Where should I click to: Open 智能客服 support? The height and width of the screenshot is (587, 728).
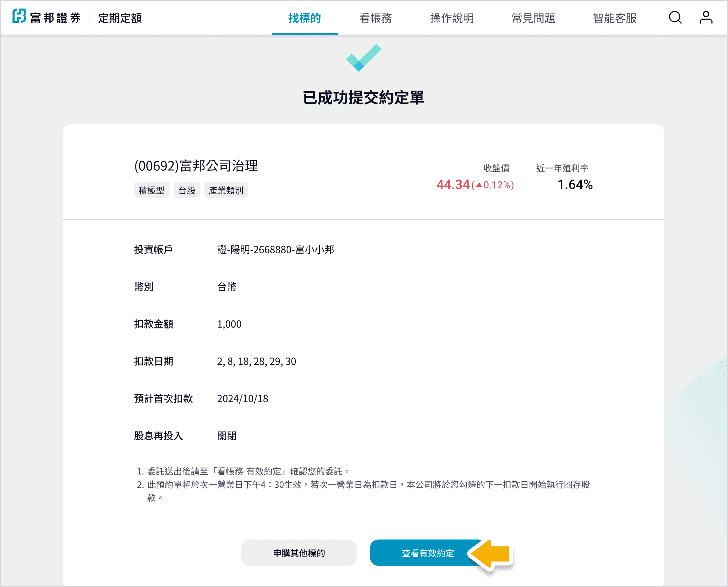point(615,18)
